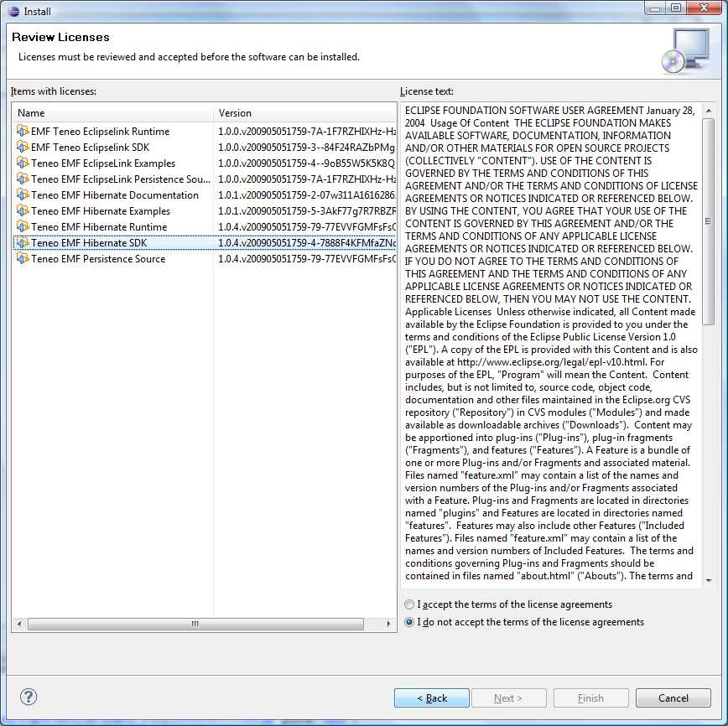This screenshot has height=726, width=728.
Task: Sort by the Version column header
Action: pyautogui.click(x=304, y=113)
